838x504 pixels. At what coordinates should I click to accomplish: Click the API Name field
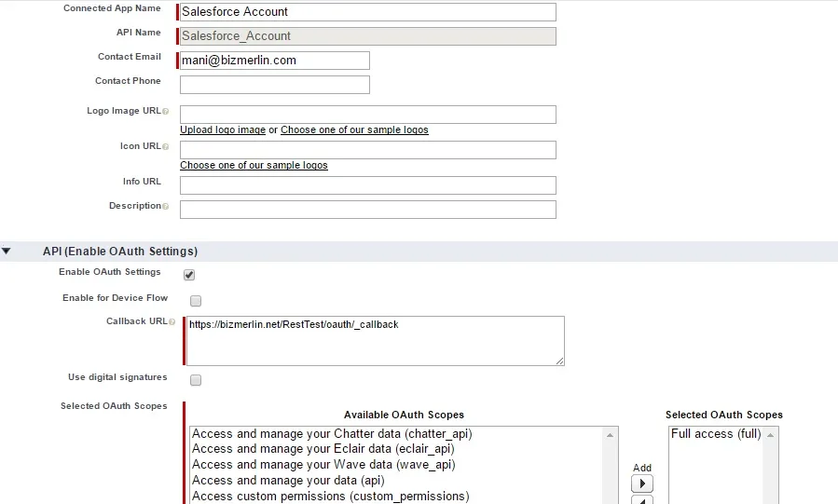[x=367, y=35]
